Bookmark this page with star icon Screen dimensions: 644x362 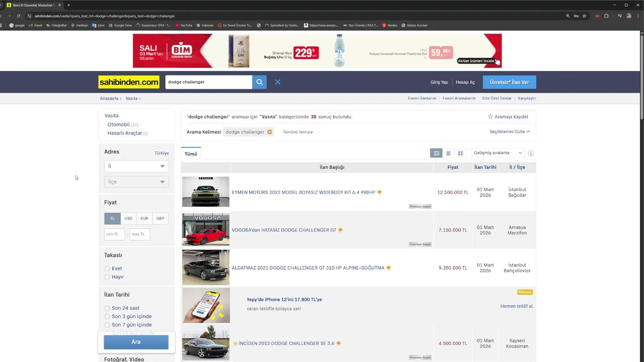584,16
